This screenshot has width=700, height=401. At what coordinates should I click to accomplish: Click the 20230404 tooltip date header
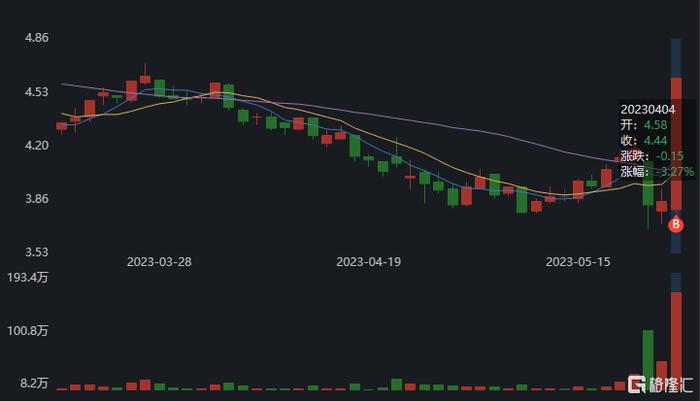point(648,109)
